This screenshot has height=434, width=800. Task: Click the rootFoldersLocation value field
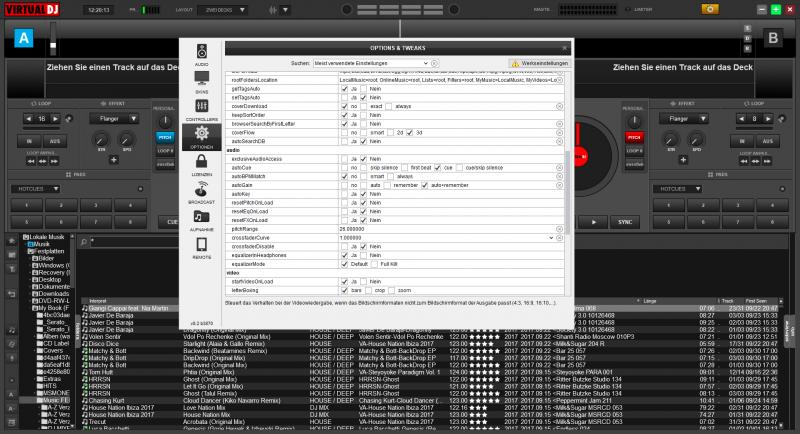447,80
